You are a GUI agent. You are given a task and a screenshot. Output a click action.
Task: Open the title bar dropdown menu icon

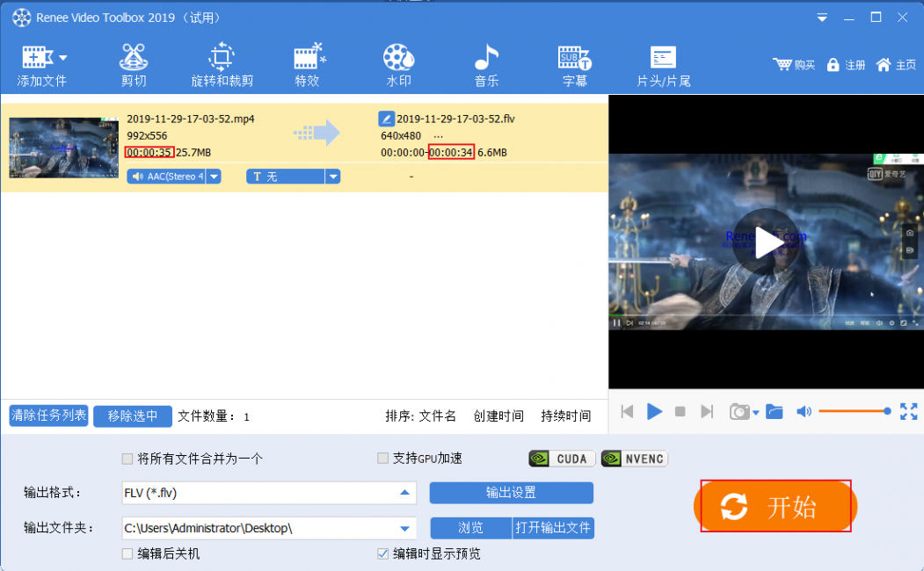coord(822,18)
